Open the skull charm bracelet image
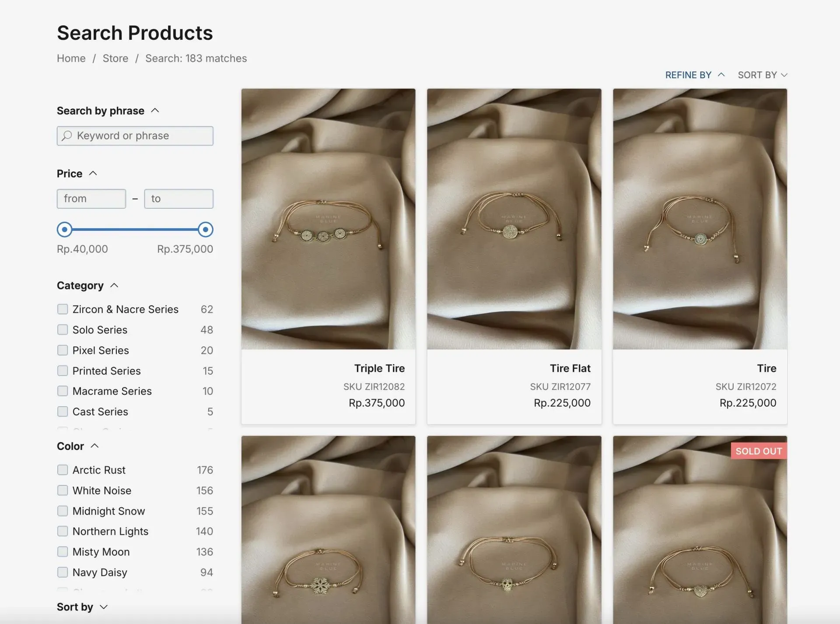 [x=514, y=530]
